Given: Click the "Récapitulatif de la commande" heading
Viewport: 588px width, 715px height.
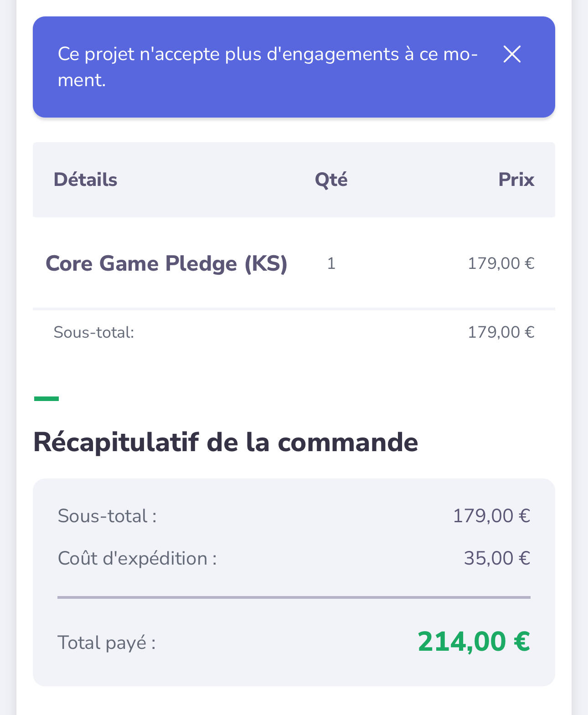Looking at the screenshot, I should [x=226, y=442].
